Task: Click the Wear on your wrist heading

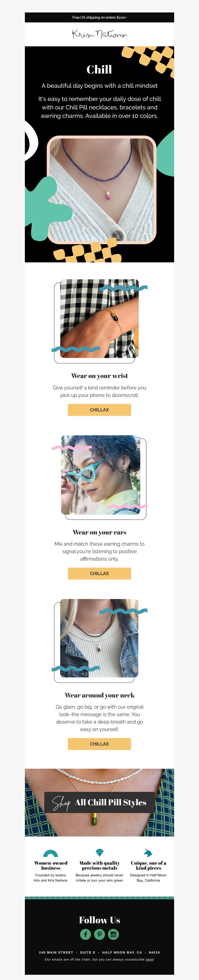Action: click(x=99, y=376)
